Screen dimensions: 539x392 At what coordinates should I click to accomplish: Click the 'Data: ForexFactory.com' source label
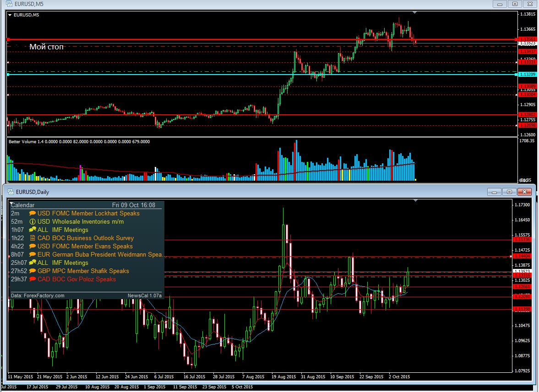38,295
